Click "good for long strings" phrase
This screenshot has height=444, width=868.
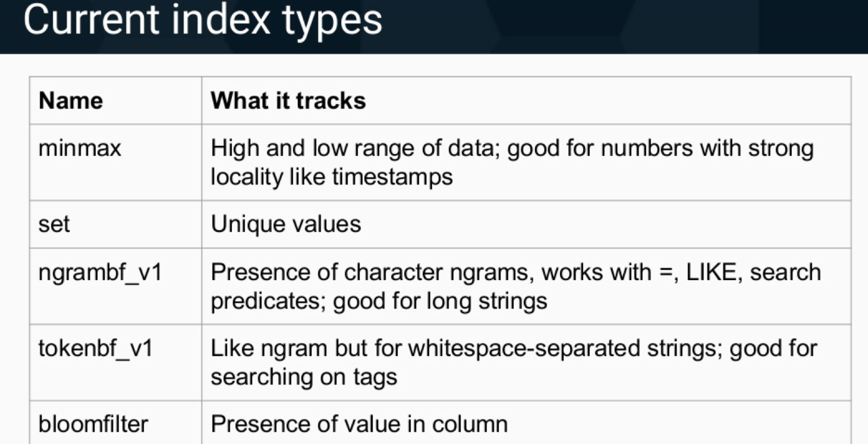(x=440, y=301)
